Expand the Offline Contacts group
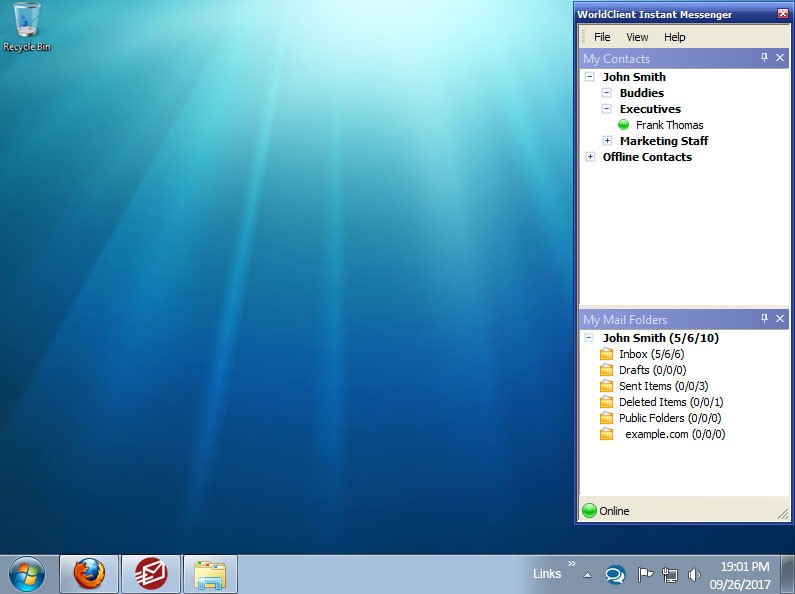795x594 pixels. (590, 157)
